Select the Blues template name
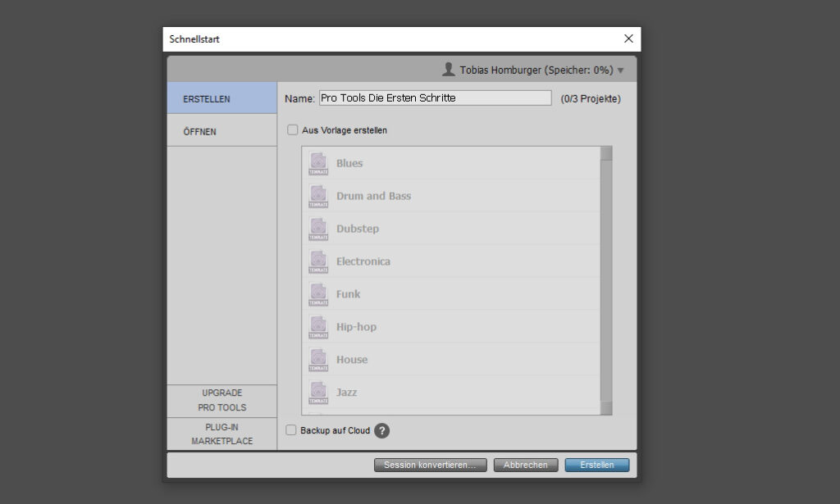The height and width of the screenshot is (504, 840). coord(349,163)
